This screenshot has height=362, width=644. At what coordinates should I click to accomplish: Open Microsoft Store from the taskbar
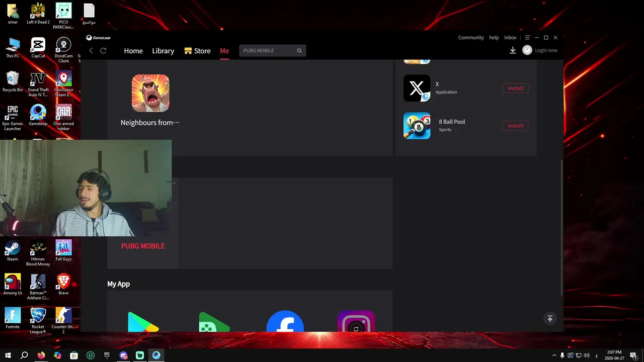pos(74,355)
